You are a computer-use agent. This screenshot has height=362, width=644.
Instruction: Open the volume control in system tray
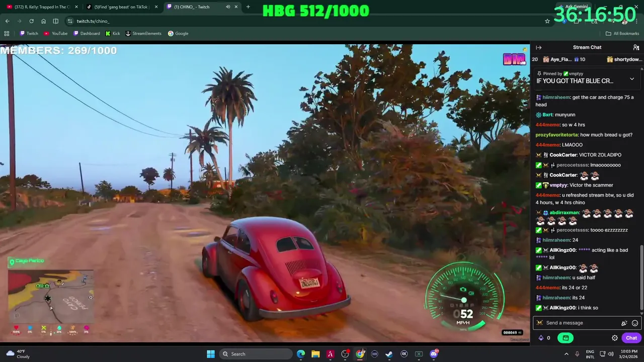pos(611,354)
